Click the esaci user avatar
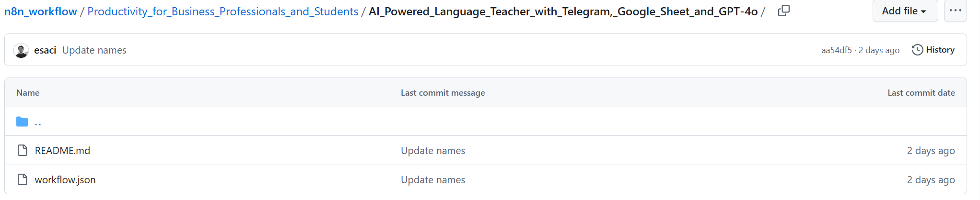This screenshot has height=200, width=980. [x=21, y=50]
